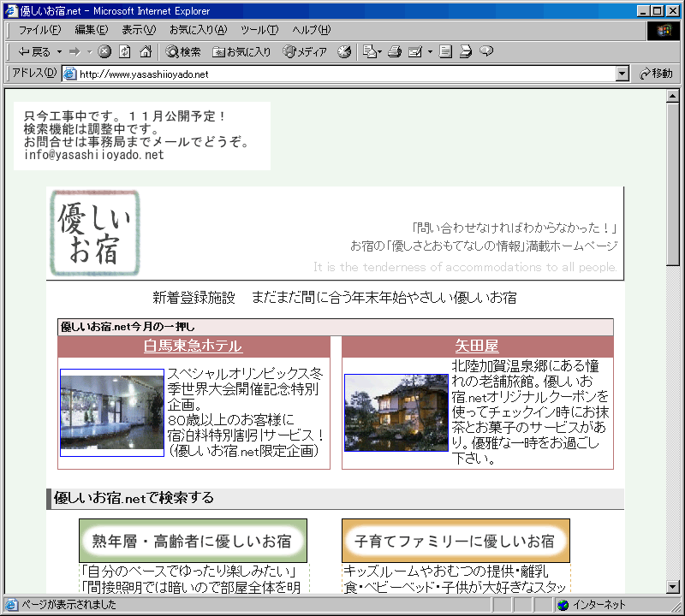685x616 pixels.
Task: Open the お気に入り favorites pane from toolbar
Action: [x=241, y=52]
